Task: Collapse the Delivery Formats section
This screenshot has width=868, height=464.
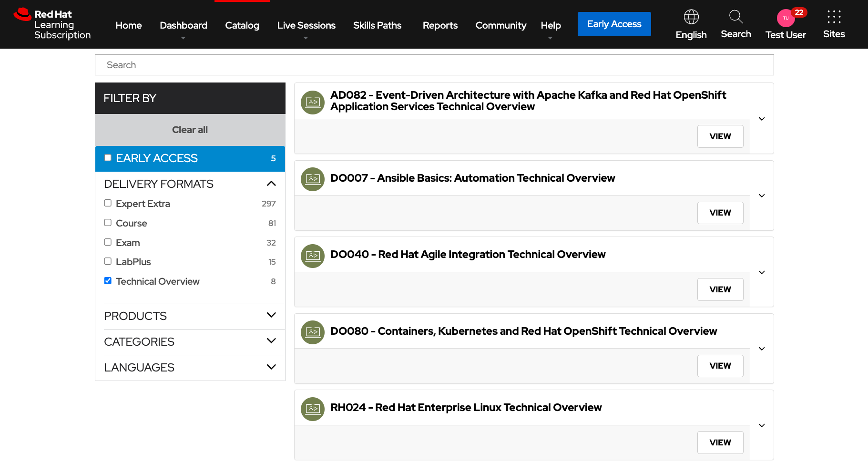Action: 271,184
